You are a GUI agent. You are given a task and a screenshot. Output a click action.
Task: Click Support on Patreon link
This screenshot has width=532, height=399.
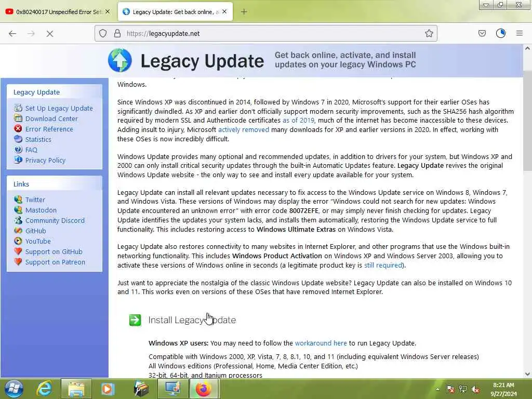tap(55, 262)
